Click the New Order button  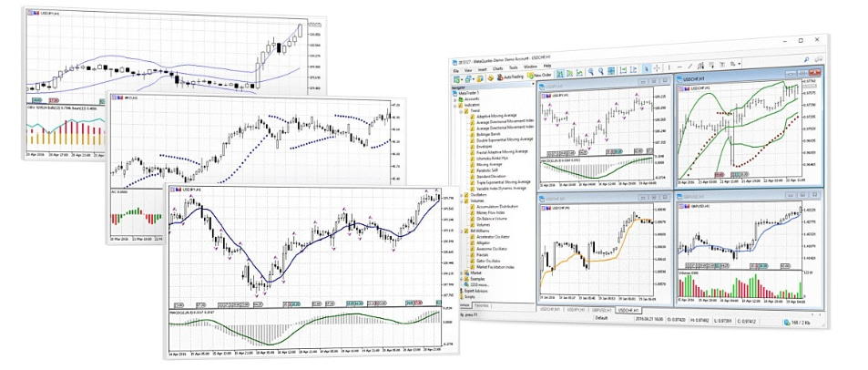[x=540, y=75]
